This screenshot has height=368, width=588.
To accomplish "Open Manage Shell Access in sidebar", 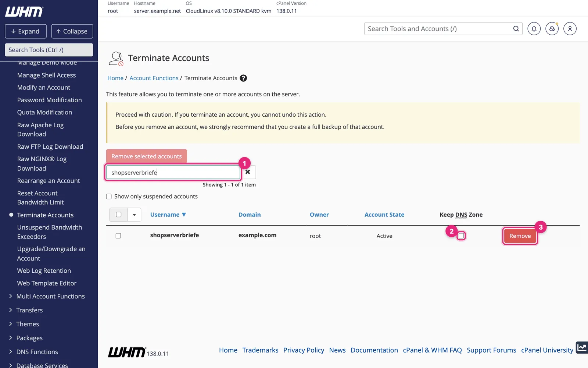I will 46,75.
